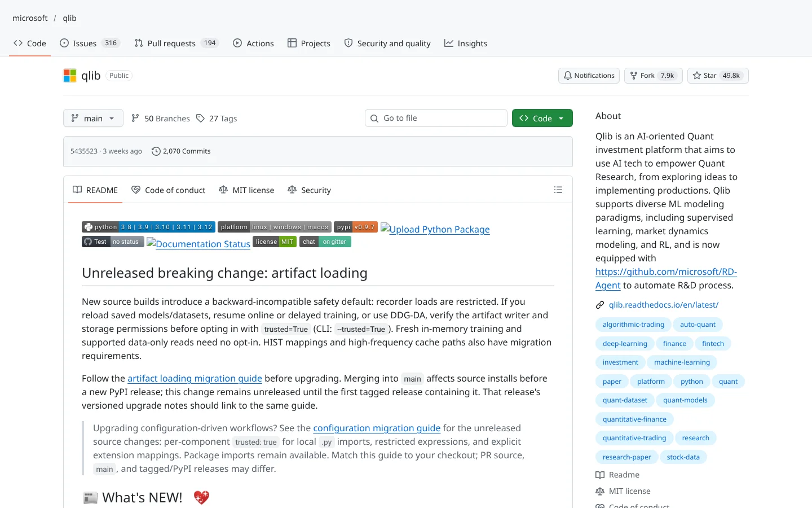View the Insights tab
The height and width of the screenshot is (508, 812).
click(x=466, y=43)
